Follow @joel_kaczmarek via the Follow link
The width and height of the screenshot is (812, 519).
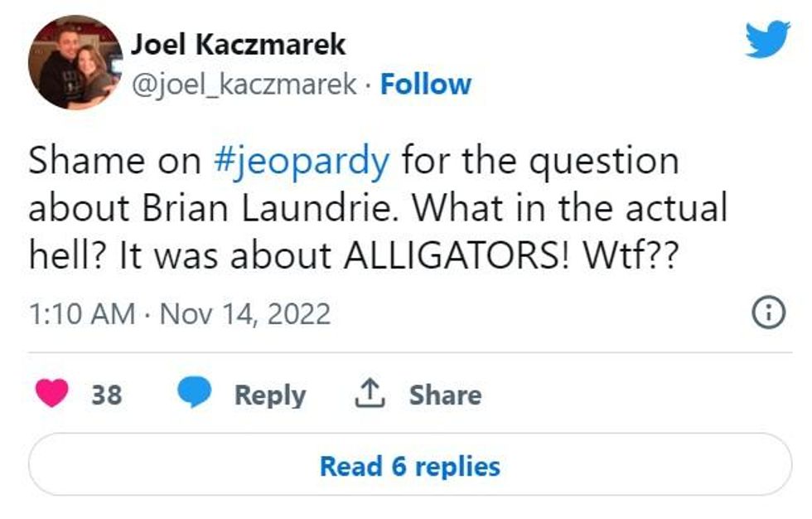tap(425, 84)
